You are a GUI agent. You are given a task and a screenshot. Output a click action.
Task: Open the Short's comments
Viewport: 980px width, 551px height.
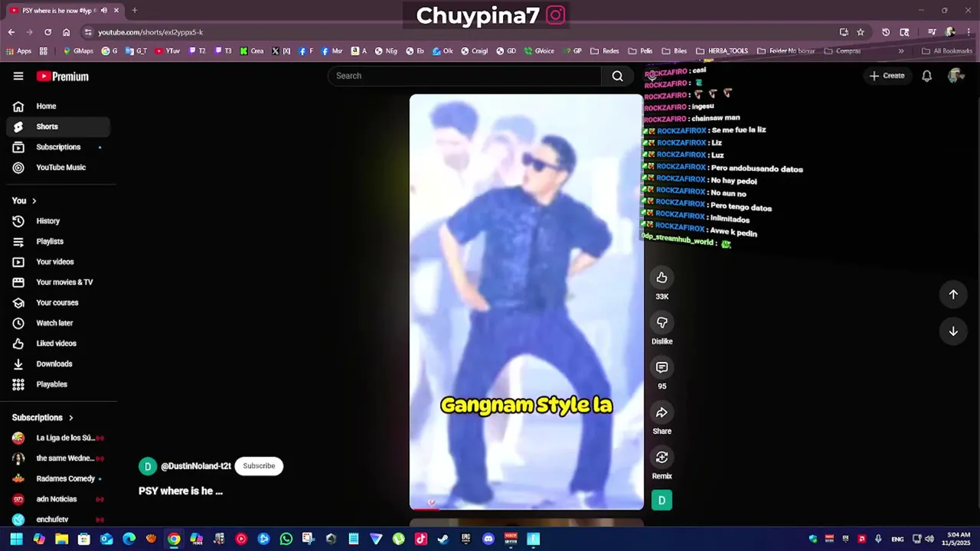(x=662, y=367)
